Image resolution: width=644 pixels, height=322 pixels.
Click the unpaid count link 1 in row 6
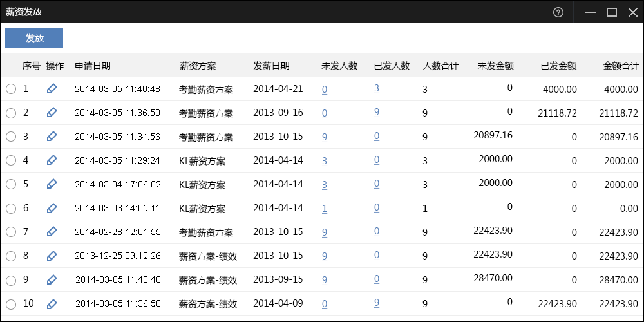coord(325,209)
